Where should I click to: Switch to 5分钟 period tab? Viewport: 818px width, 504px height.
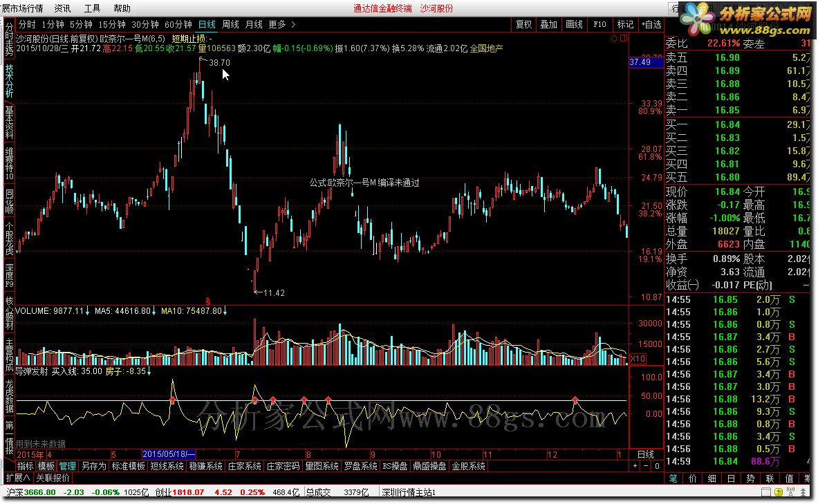pyautogui.click(x=81, y=24)
